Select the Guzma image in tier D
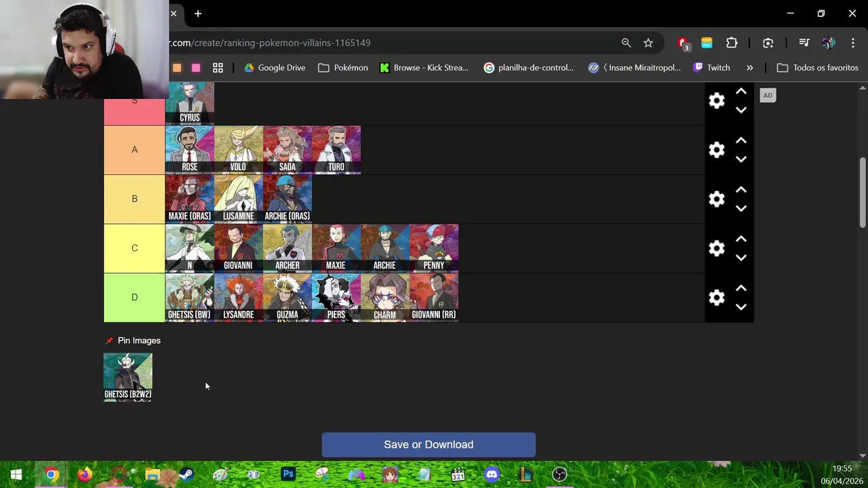Viewport: 868px width, 488px height. pyautogui.click(x=288, y=298)
